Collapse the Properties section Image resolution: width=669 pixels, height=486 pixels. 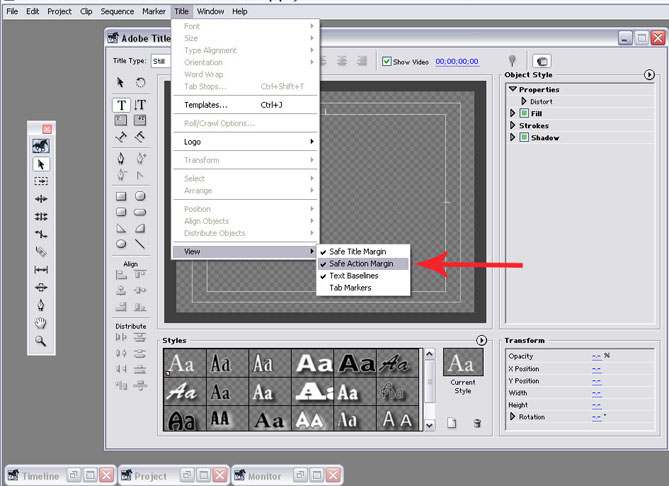(x=513, y=90)
